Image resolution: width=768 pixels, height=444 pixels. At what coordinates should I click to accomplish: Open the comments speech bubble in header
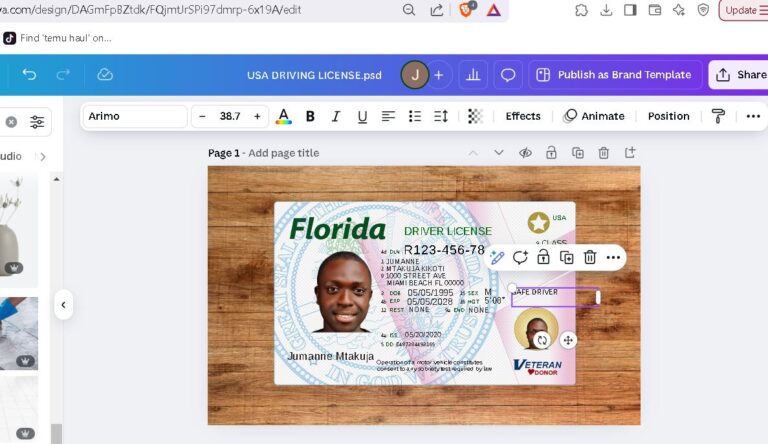click(x=508, y=74)
